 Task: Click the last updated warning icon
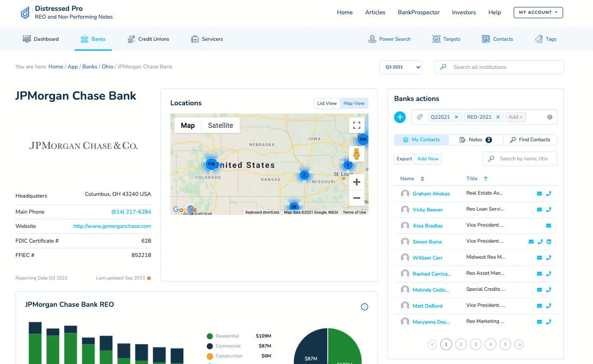coord(149,278)
